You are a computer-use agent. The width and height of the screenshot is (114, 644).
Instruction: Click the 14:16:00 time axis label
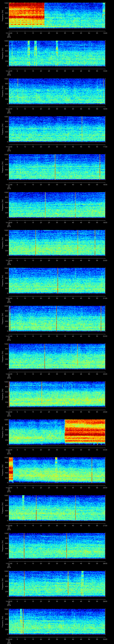click(9, 147)
